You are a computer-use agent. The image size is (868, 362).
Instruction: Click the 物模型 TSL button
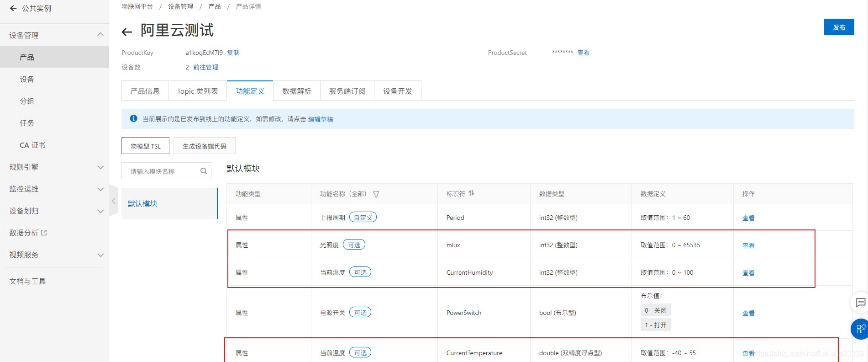click(145, 146)
